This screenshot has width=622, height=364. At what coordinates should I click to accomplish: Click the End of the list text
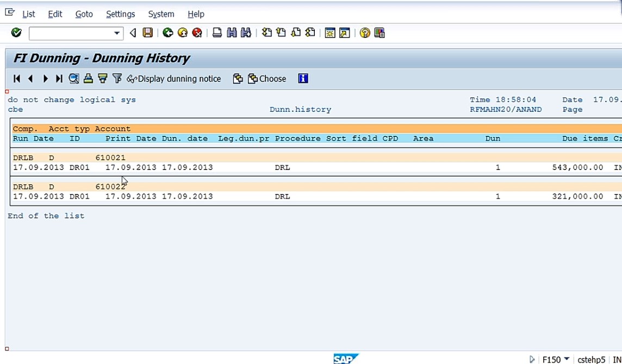[x=46, y=216]
